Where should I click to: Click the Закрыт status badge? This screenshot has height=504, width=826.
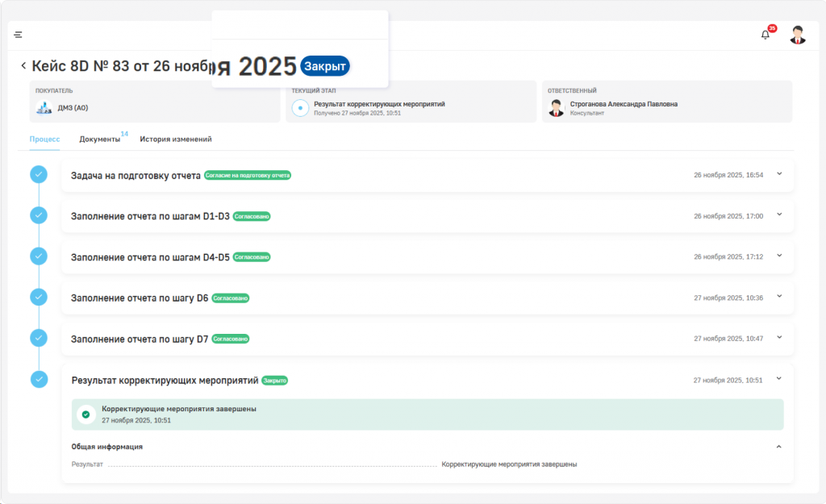point(324,66)
